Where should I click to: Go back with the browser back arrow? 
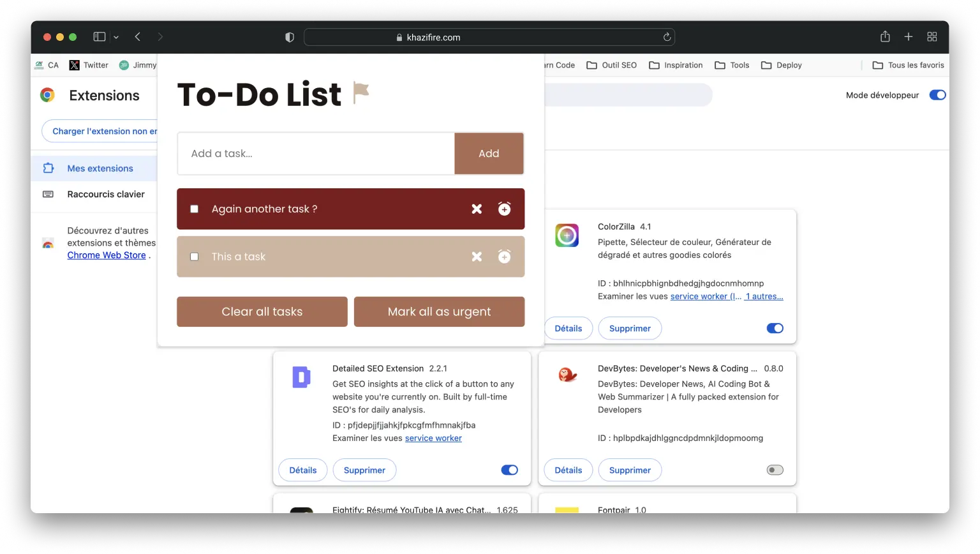click(138, 37)
